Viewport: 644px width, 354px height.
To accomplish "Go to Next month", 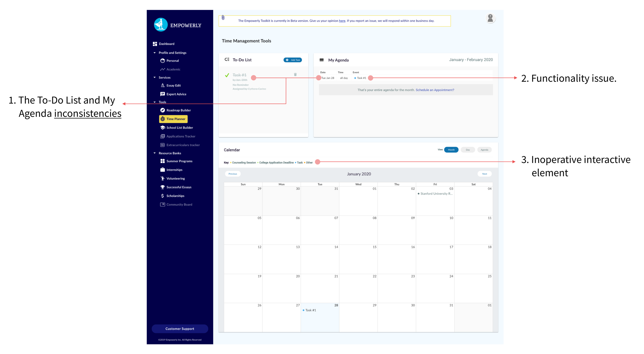I will point(485,174).
